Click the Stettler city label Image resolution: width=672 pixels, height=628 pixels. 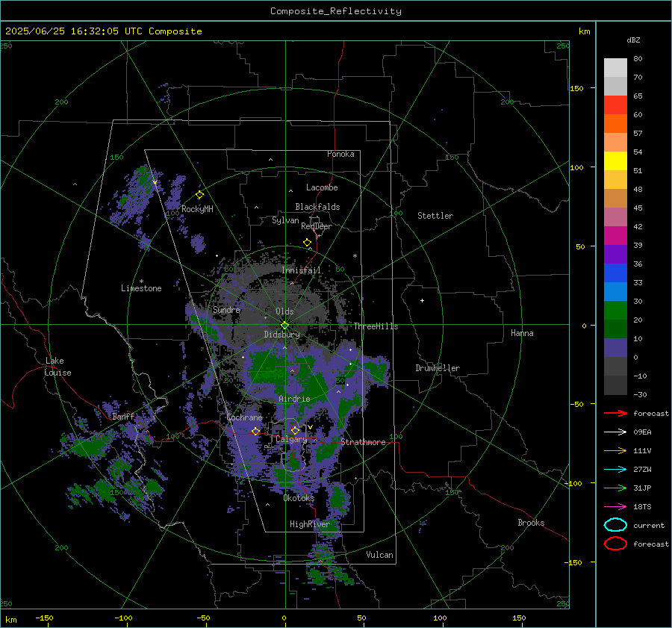[435, 216]
